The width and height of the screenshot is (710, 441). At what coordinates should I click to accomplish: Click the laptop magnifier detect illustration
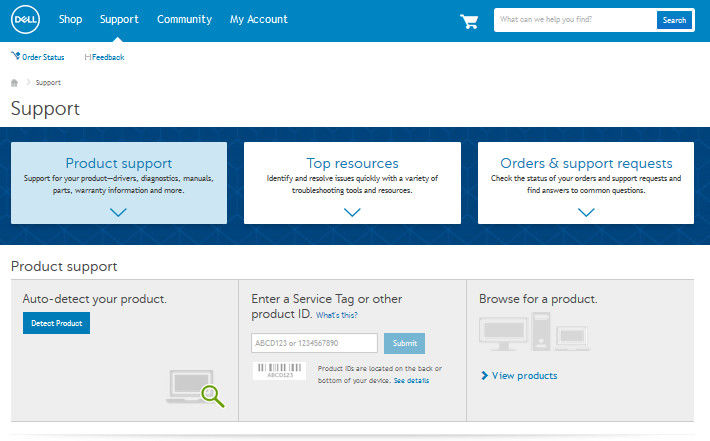point(195,388)
